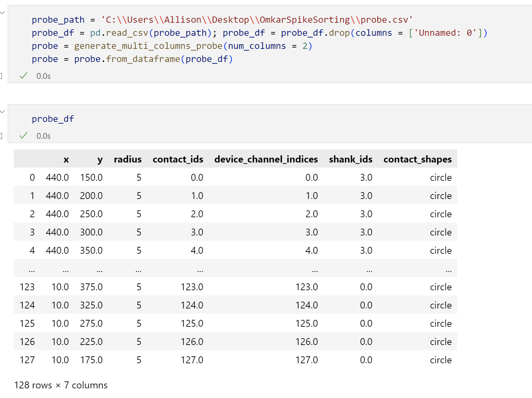Viewport: 532px width, 398px height.
Task: Select the contact_shapes column header
Action: (418, 159)
